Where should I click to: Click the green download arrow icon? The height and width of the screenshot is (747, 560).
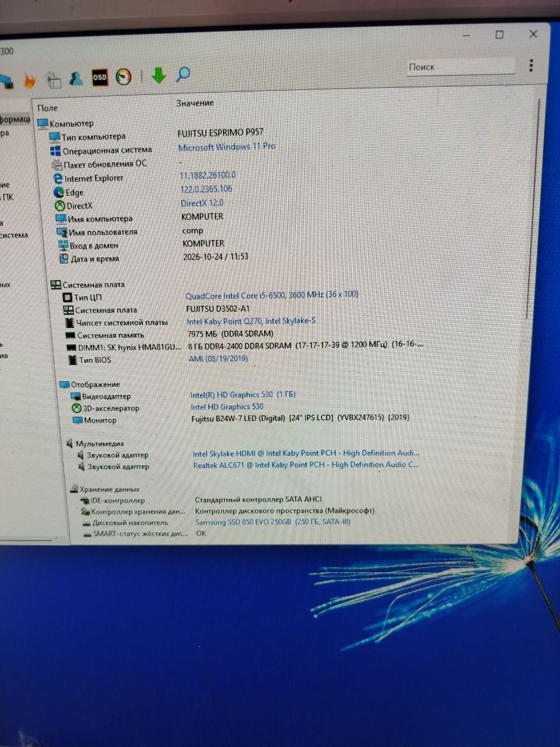[159, 75]
